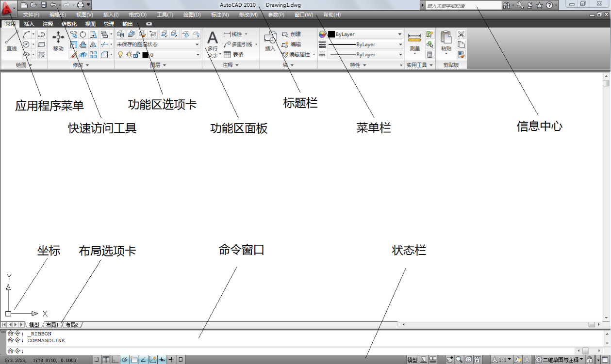Toggle Object Snap in status bar
The width and height of the screenshot is (611, 364).
(134, 360)
